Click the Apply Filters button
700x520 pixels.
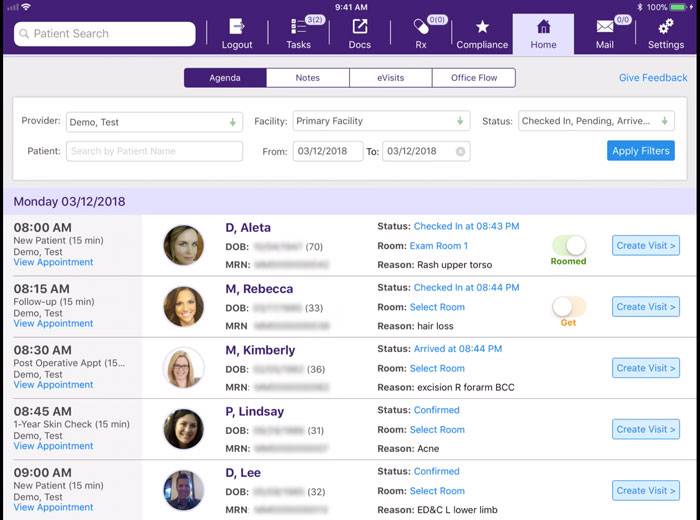click(x=641, y=151)
